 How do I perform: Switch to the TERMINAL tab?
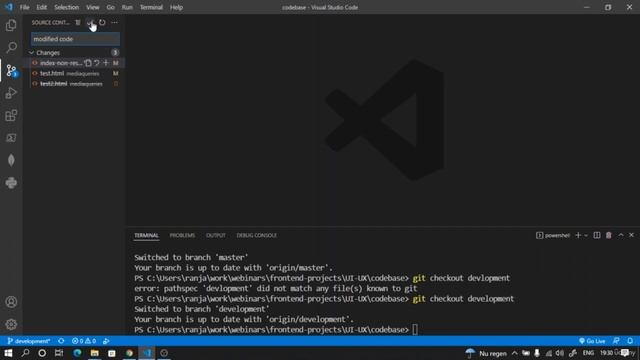pos(147,236)
